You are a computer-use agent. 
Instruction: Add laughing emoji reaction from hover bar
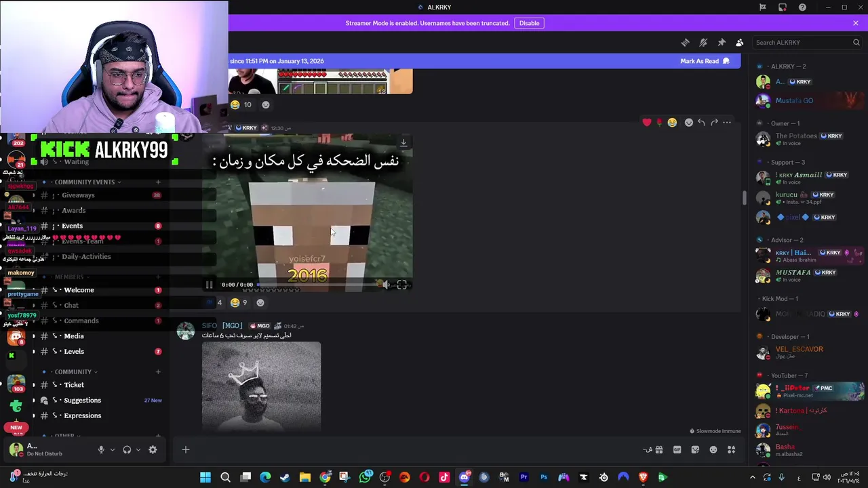[x=672, y=123]
